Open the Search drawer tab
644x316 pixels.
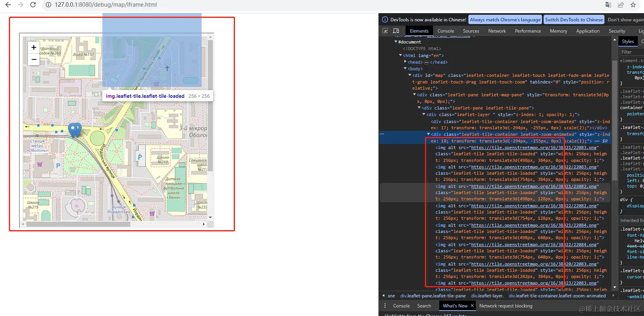[424, 306]
